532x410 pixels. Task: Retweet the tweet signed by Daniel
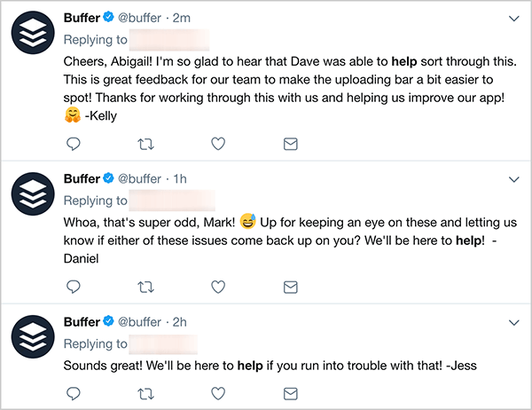coord(146,288)
